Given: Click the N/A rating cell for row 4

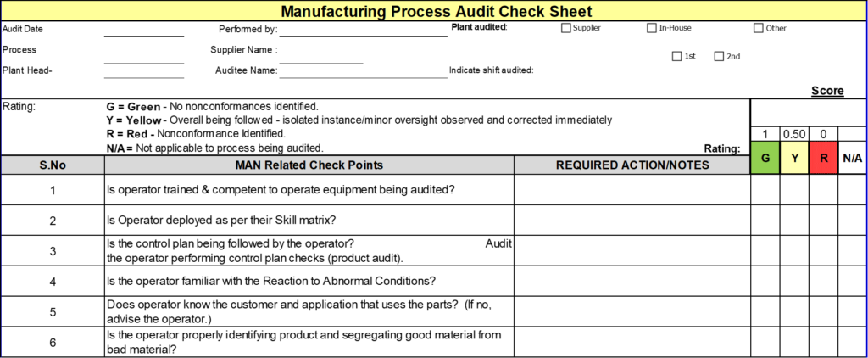Looking at the screenshot, I should pos(852,282).
